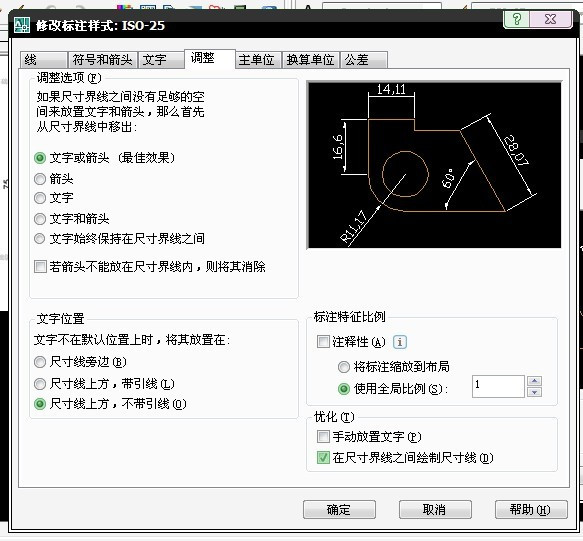Close the 修改标注样式 dialog
Image resolution: width=583 pixels, height=541 pixels.
[551, 19]
